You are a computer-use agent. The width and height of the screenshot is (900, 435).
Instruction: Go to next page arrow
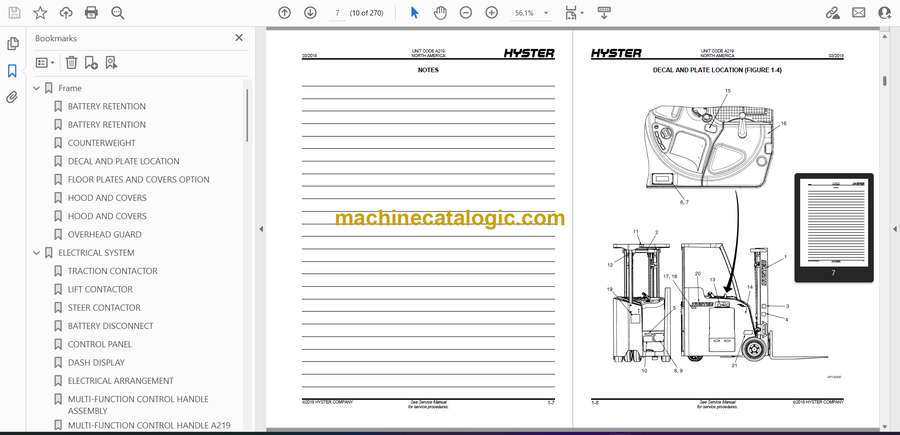(x=310, y=13)
